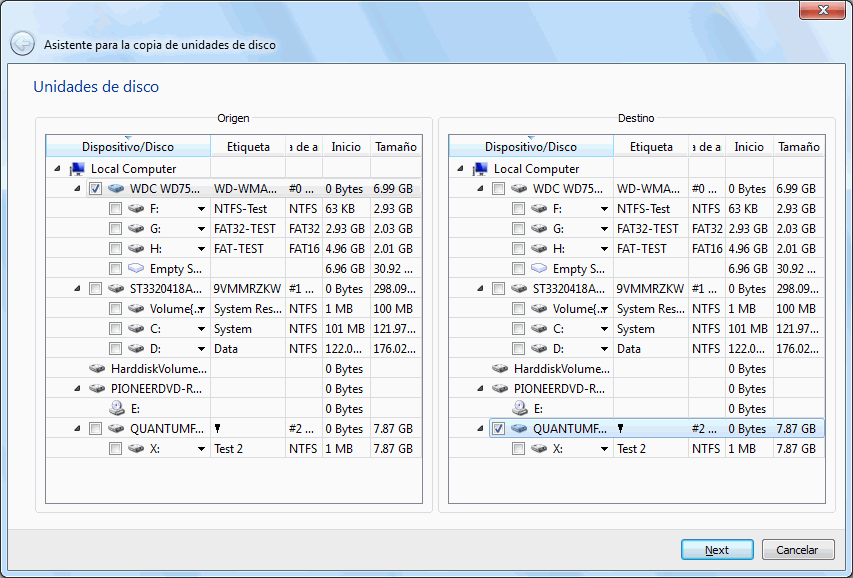Click WDC WD75 disk icon in Origen
Image resolution: width=853 pixels, height=578 pixels.
click(x=116, y=189)
